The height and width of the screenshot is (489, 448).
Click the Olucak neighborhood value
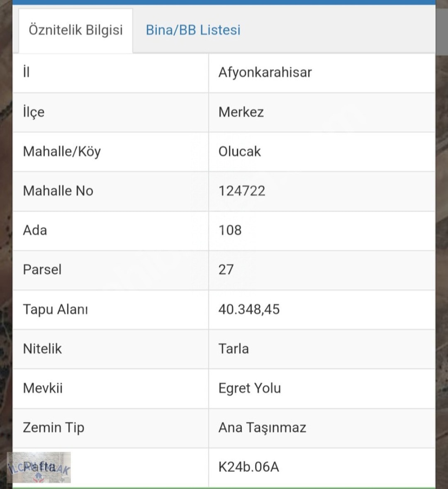pyautogui.click(x=240, y=151)
